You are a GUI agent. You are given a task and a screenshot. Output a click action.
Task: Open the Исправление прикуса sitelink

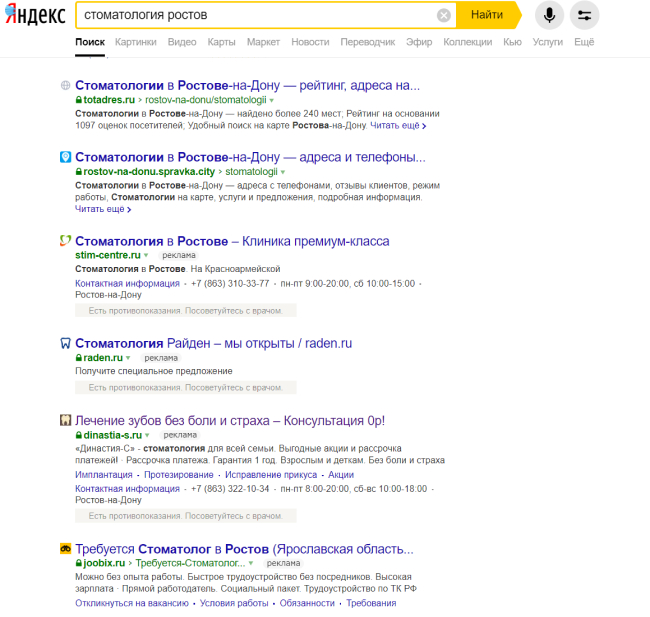(271, 475)
